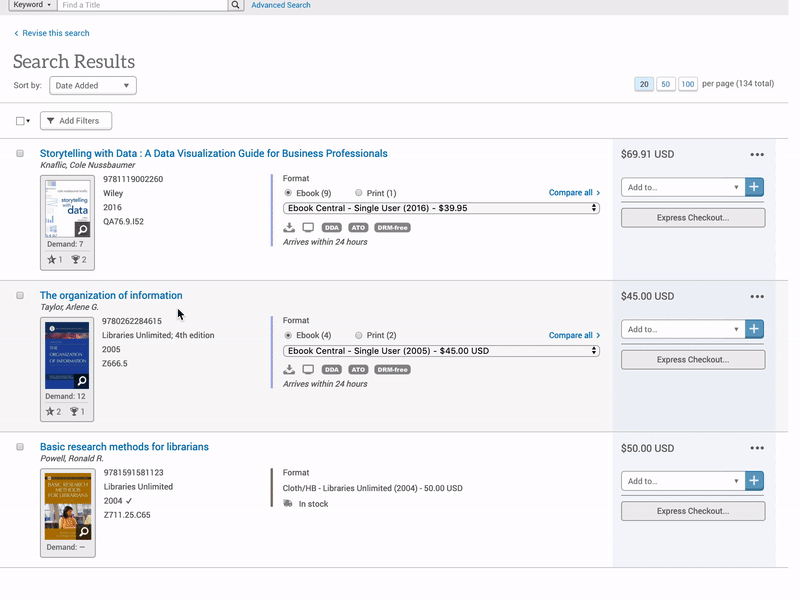Open Advanced Search
Screen dimensions: 800x600
click(283, 5)
